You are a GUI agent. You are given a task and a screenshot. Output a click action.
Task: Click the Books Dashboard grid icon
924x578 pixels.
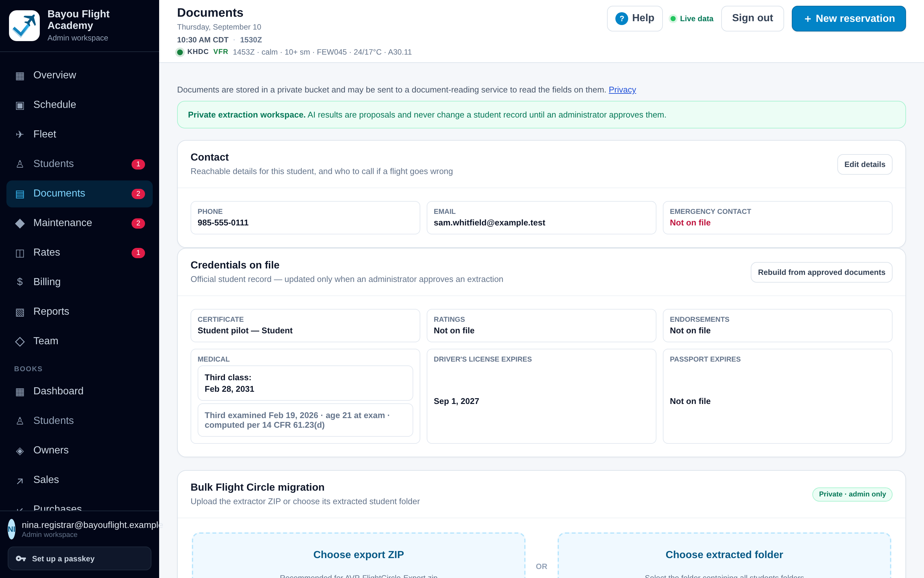[x=20, y=391]
